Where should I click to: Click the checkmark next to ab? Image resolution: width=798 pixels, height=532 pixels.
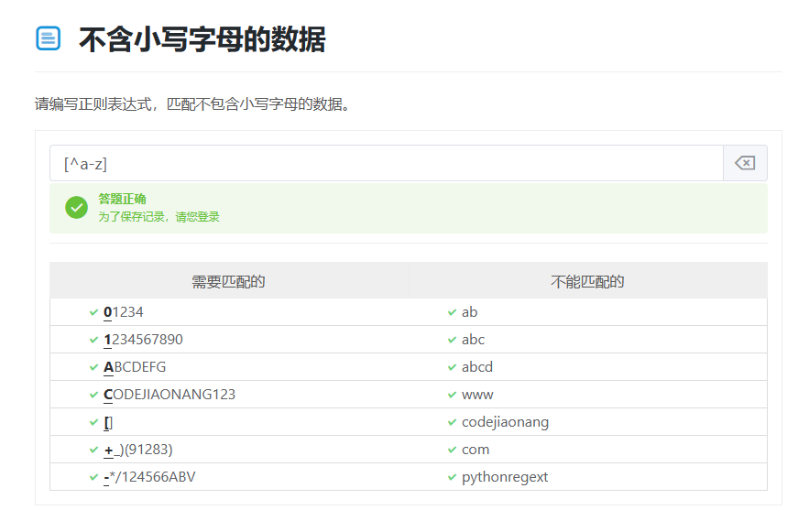452,312
